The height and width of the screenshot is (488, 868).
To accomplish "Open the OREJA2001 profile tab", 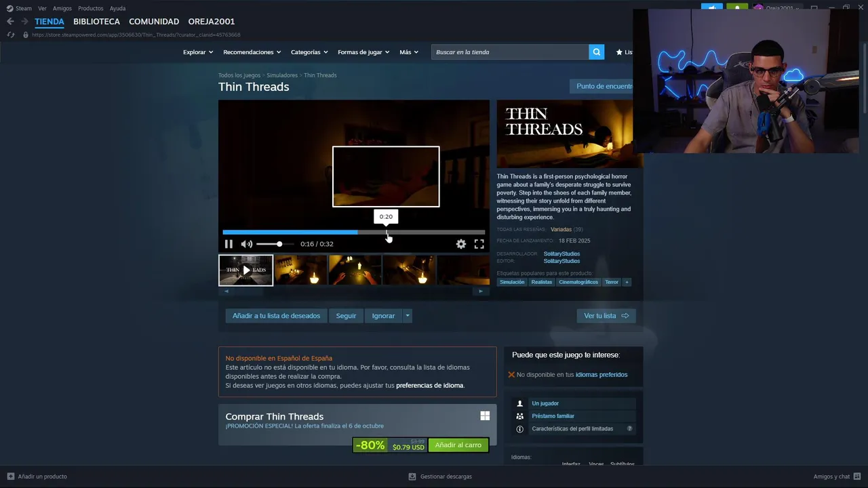I will click(x=212, y=22).
